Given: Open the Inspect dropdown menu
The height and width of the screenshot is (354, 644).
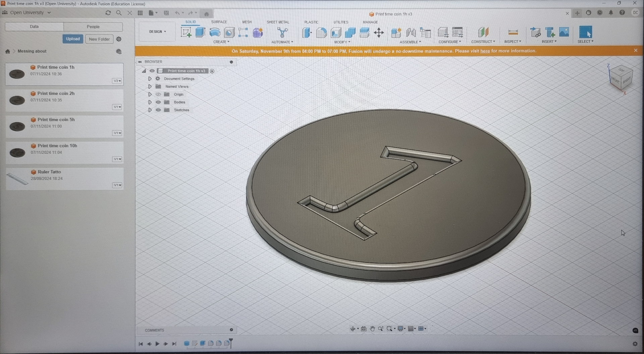Looking at the screenshot, I should [513, 42].
